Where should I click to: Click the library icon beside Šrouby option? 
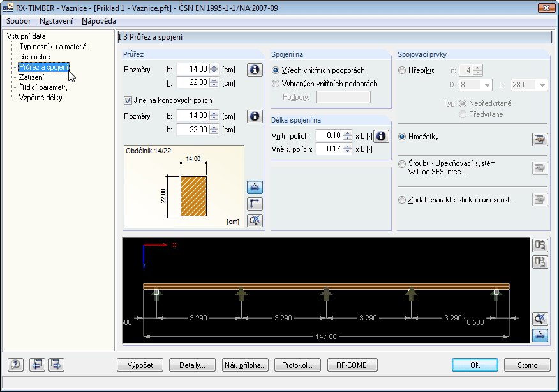[540, 168]
